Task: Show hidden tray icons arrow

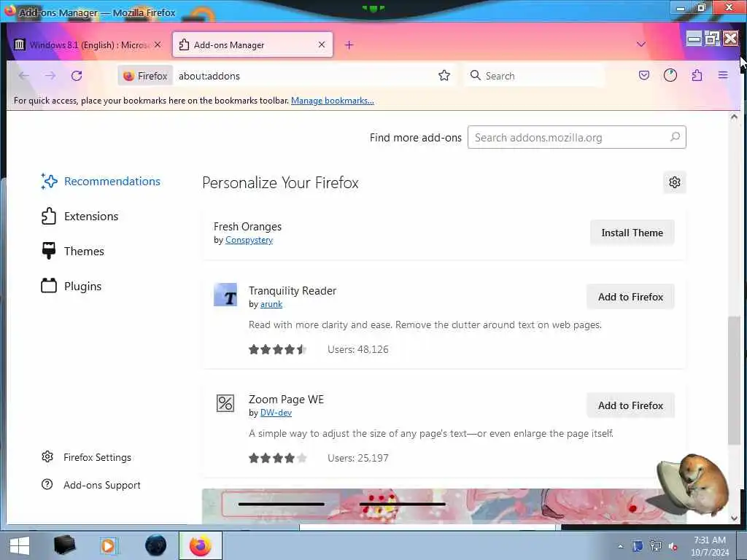Action: coord(620,547)
